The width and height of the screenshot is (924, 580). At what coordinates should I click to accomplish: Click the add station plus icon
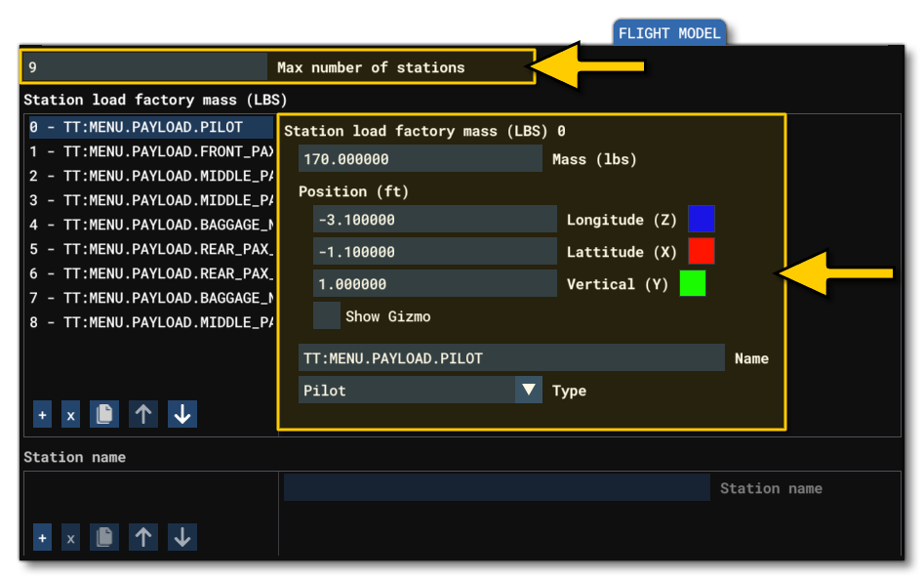tap(42, 414)
